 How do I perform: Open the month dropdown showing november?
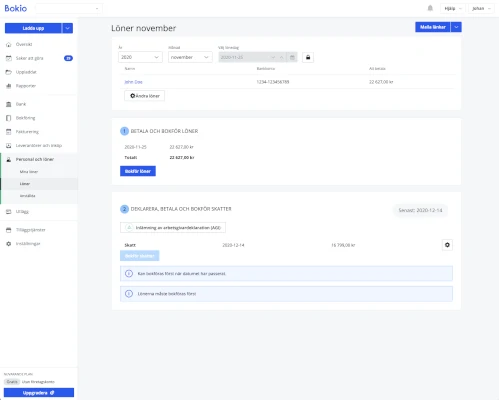(190, 57)
